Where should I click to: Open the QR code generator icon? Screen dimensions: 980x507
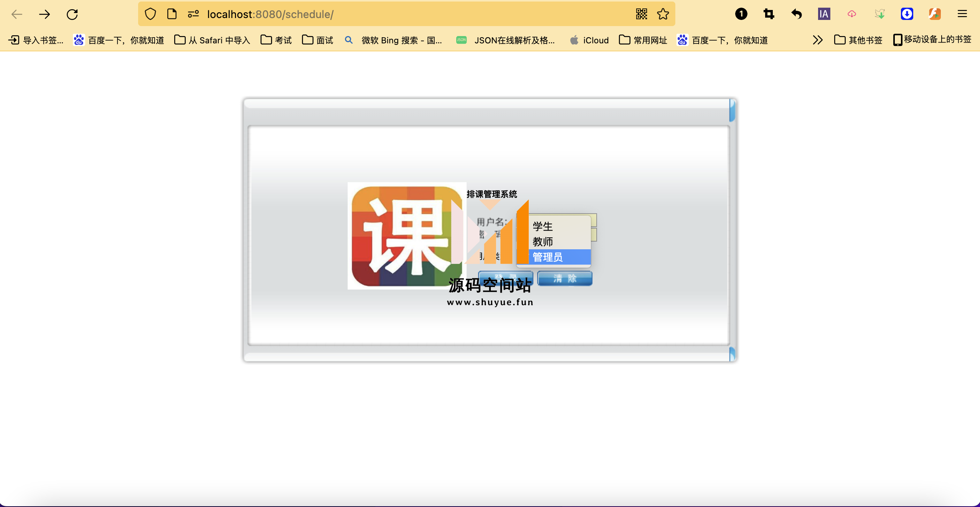642,14
